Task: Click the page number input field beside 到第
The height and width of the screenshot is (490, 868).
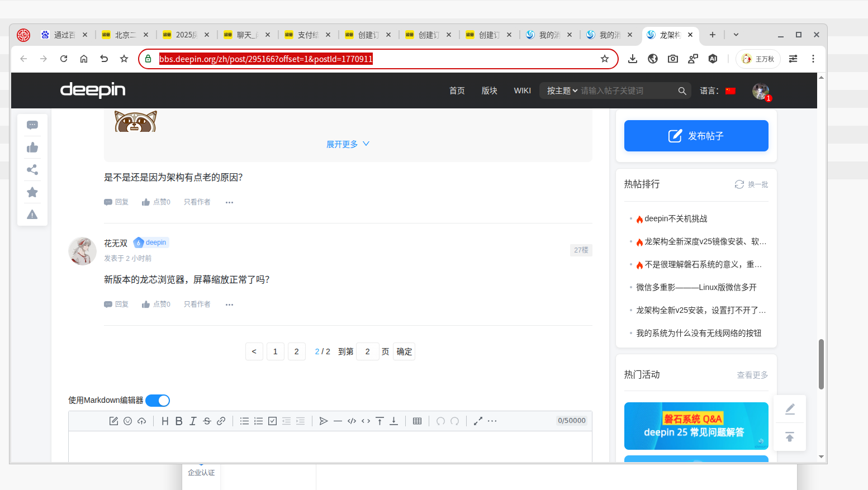Action: point(367,351)
